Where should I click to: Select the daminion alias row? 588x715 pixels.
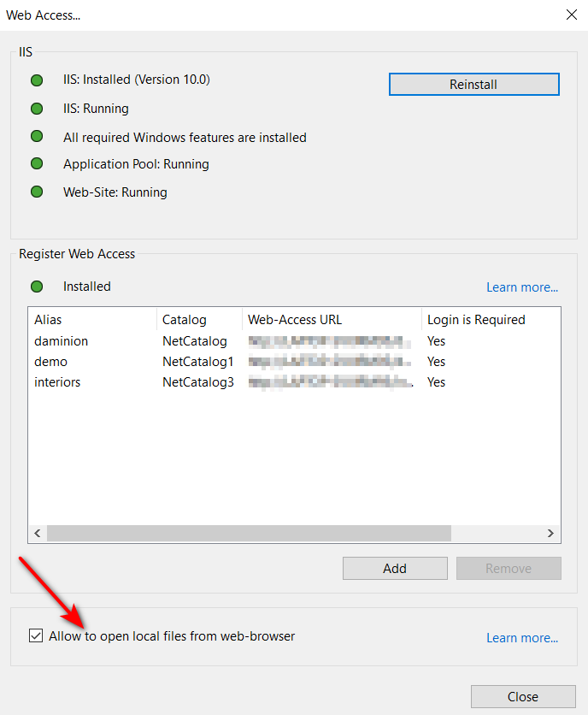61,341
